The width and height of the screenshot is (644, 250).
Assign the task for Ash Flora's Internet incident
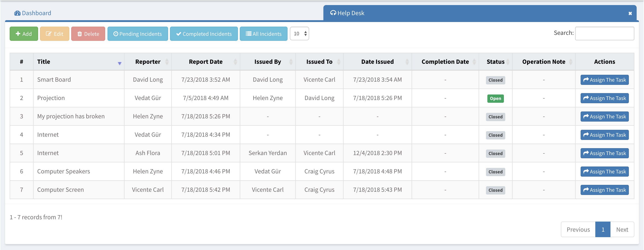tap(604, 153)
